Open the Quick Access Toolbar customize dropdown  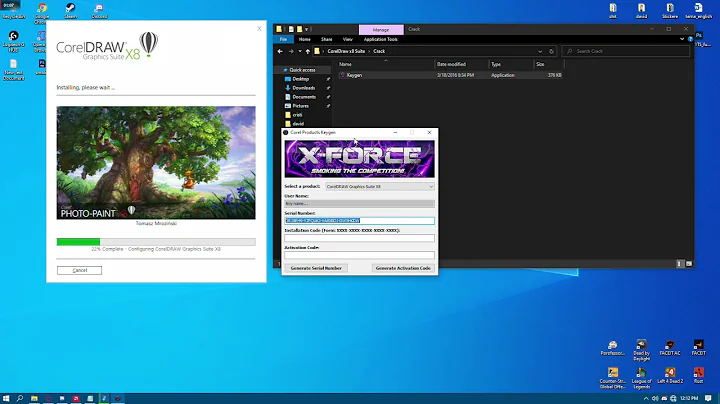click(307, 29)
